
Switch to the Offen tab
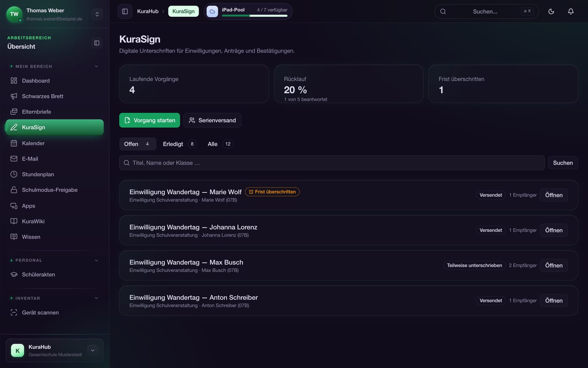[x=138, y=144]
